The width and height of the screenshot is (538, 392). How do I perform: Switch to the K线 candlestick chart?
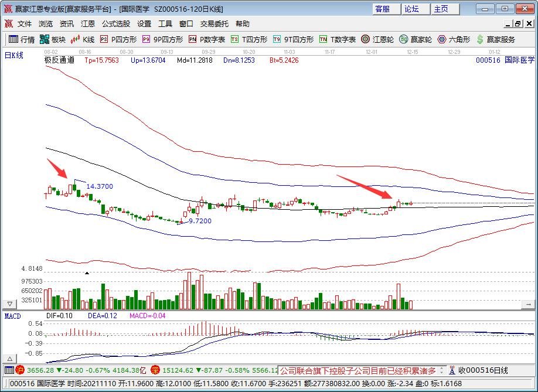[x=83, y=39]
